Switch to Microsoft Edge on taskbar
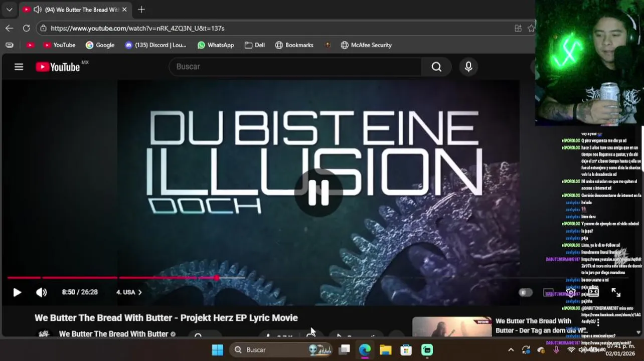This screenshot has height=361, width=644. tap(365, 350)
